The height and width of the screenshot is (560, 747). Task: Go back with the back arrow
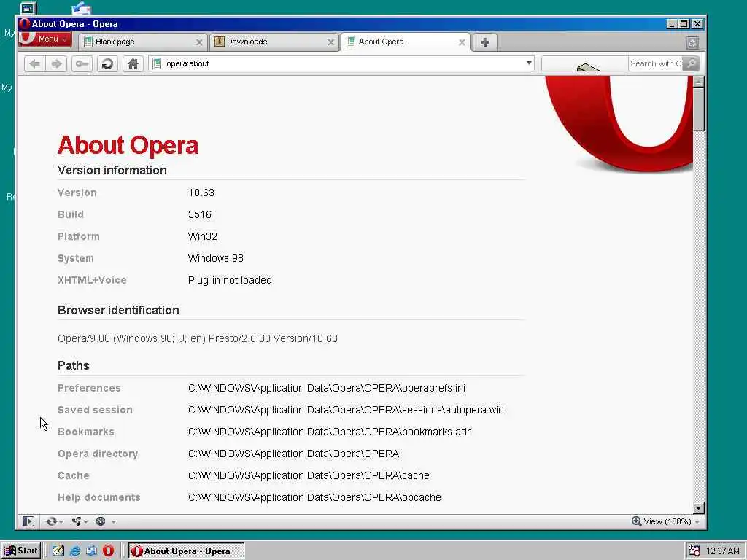click(35, 64)
